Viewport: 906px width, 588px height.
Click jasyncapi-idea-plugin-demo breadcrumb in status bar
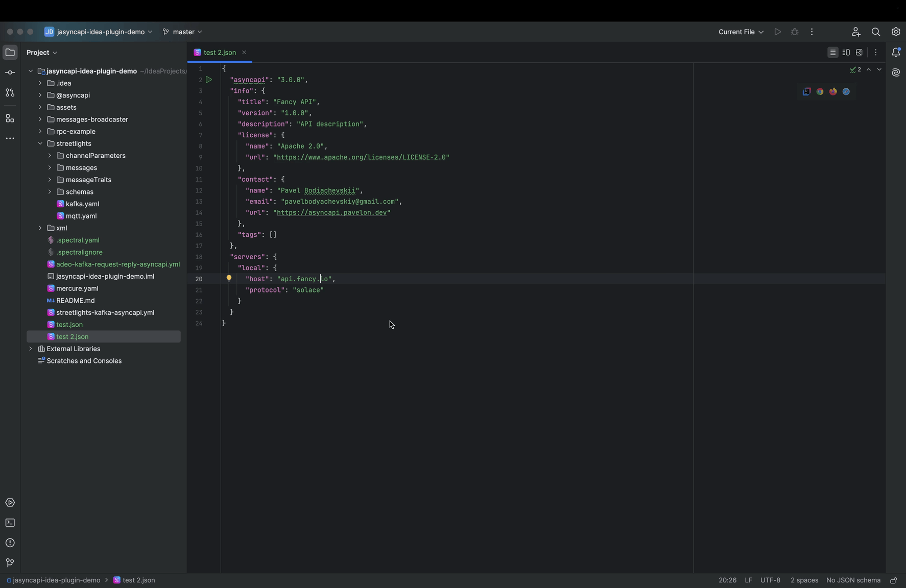coord(54,580)
